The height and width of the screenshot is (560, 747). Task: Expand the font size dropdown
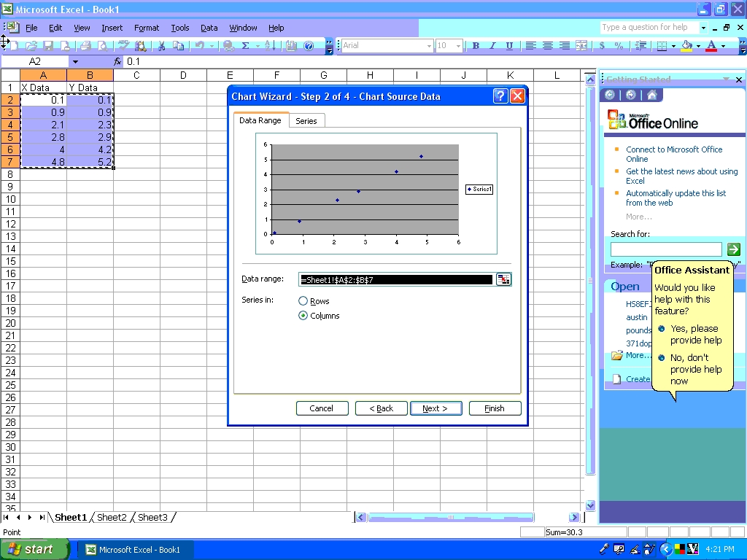(x=458, y=45)
